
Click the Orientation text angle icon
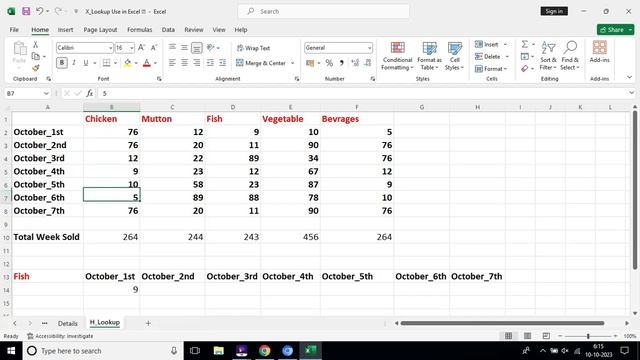coord(211,48)
